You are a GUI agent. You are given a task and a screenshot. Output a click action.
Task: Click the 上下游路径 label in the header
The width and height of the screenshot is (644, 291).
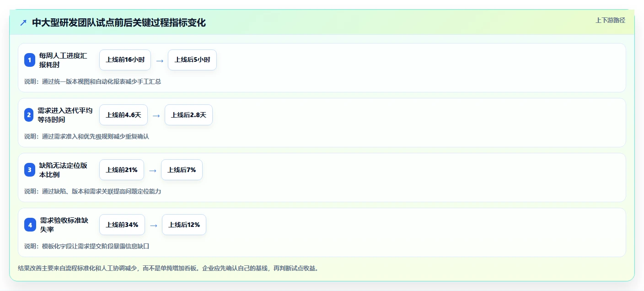pos(610,20)
